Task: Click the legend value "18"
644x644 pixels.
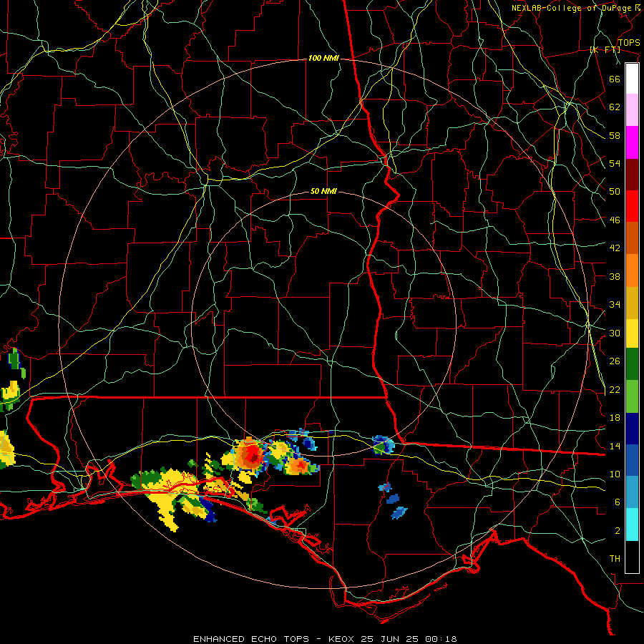Action: [x=615, y=418]
